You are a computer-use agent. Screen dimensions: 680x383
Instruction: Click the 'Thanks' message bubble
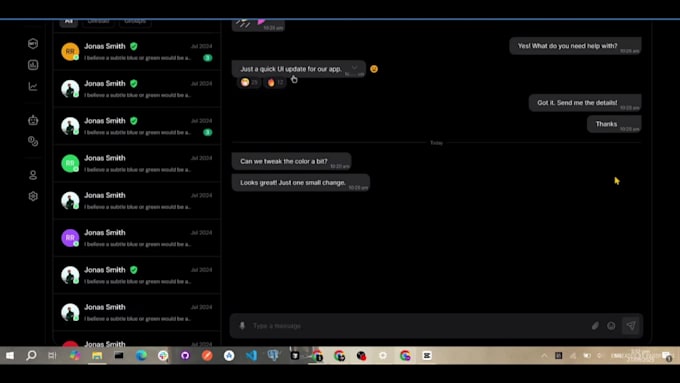[614, 124]
